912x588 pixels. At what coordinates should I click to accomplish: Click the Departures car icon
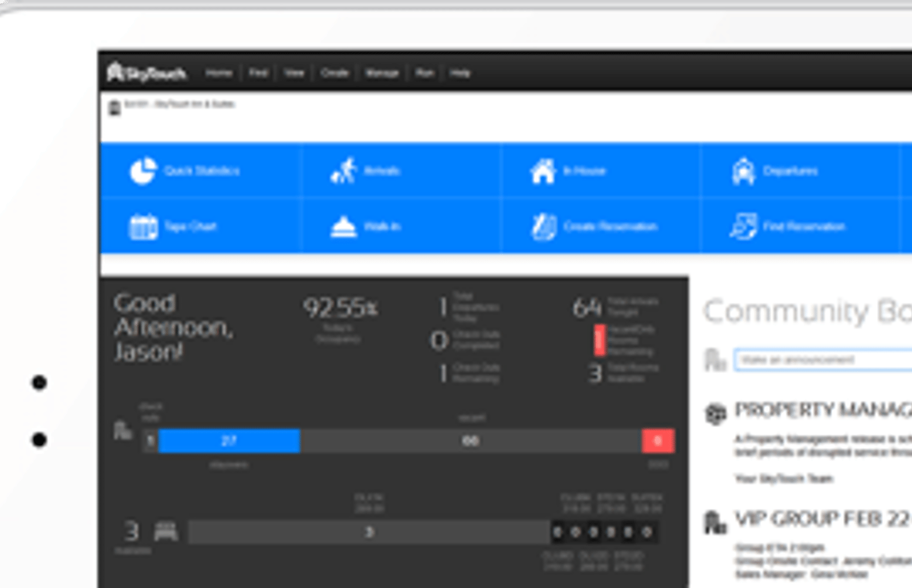pos(743,170)
